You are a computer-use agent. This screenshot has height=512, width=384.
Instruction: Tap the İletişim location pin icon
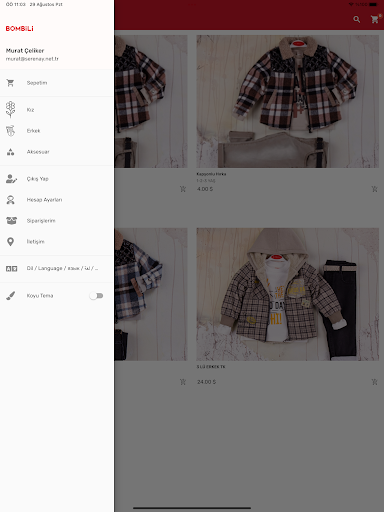tap(10, 242)
